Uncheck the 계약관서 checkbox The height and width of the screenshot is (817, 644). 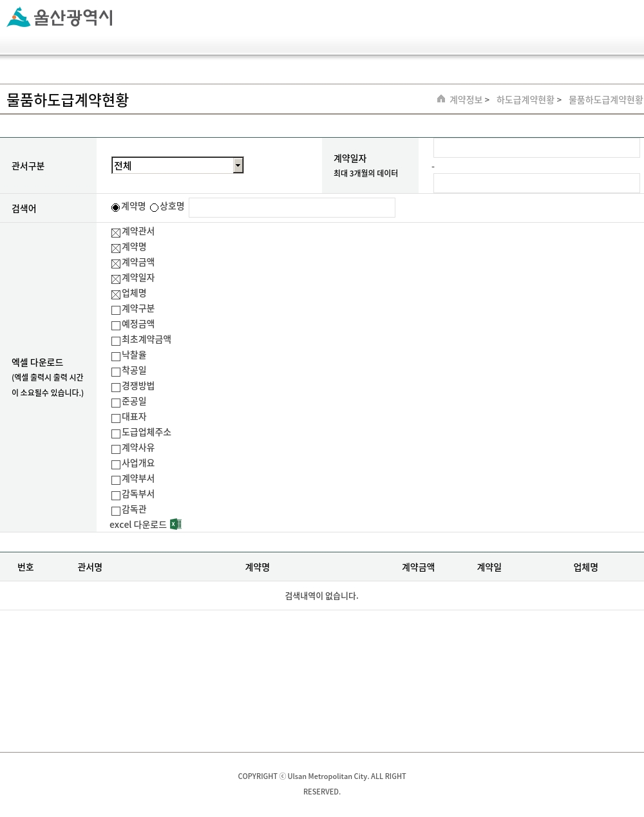coord(116,232)
